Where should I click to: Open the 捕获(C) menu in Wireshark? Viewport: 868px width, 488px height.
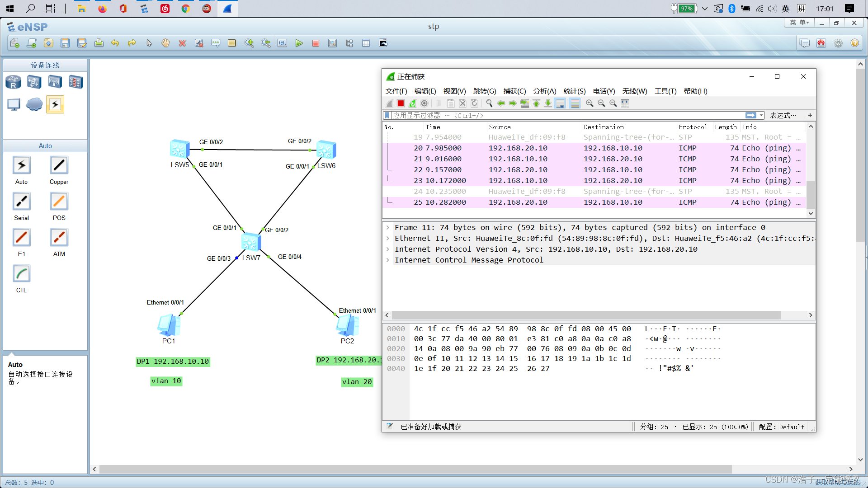tap(514, 91)
